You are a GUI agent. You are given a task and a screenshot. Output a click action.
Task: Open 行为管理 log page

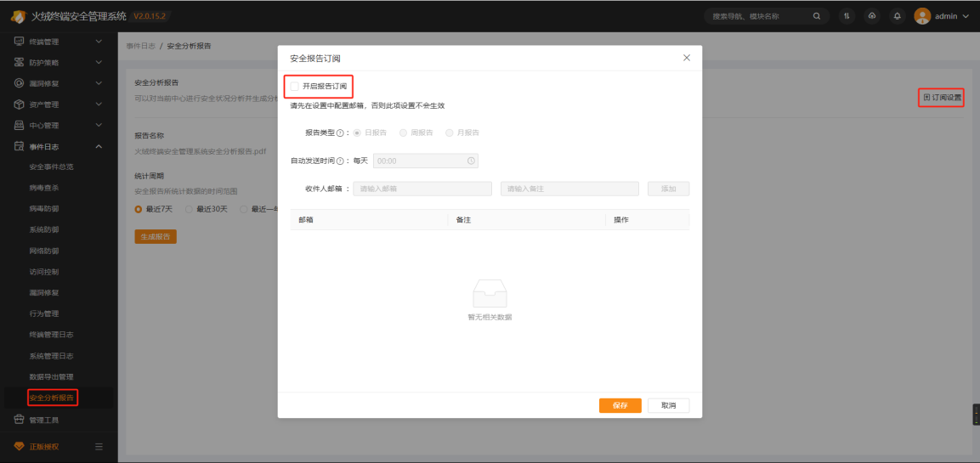[43, 313]
